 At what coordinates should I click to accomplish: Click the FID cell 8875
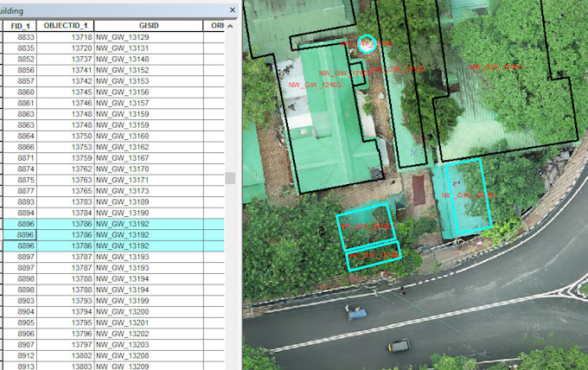pyautogui.click(x=20, y=180)
